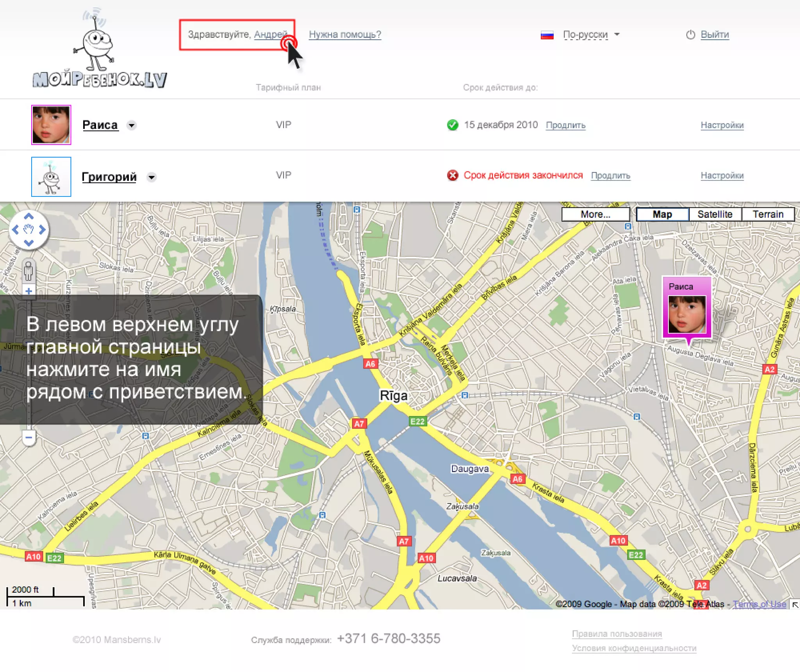
Task: Pan the map left with arrow
Action: tap(15, 230)
